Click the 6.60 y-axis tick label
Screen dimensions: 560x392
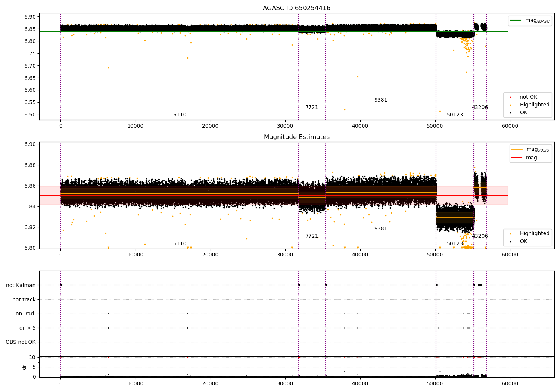[x=31, y=90]
